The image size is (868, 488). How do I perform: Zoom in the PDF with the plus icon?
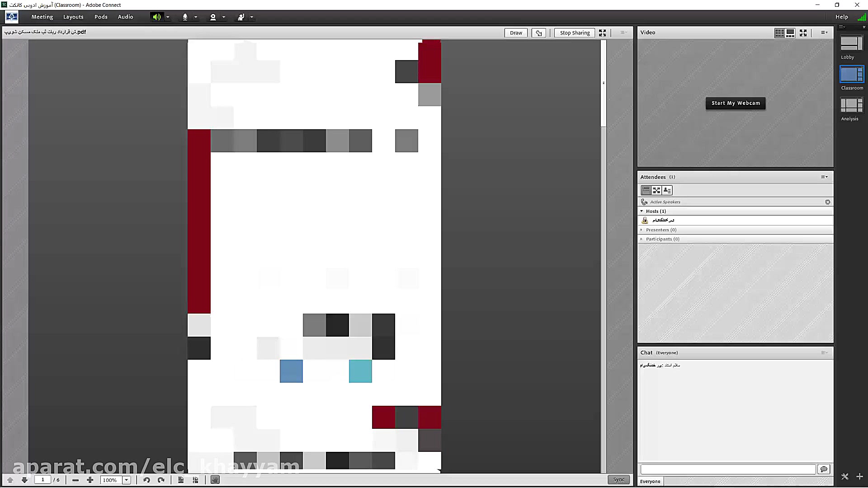tap(90, 480)
